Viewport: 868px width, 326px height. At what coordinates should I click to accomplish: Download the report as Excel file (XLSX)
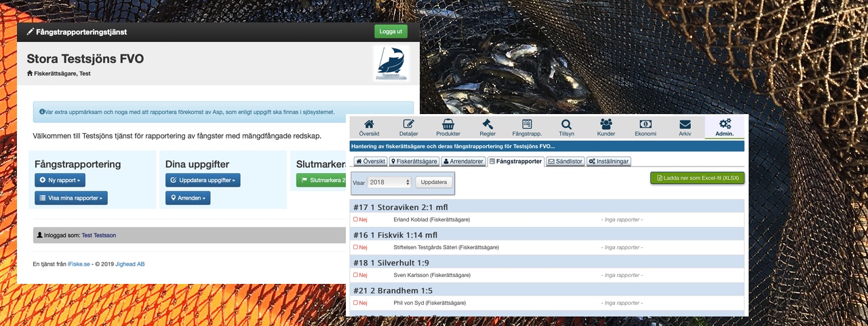click(x=697, y=178)
